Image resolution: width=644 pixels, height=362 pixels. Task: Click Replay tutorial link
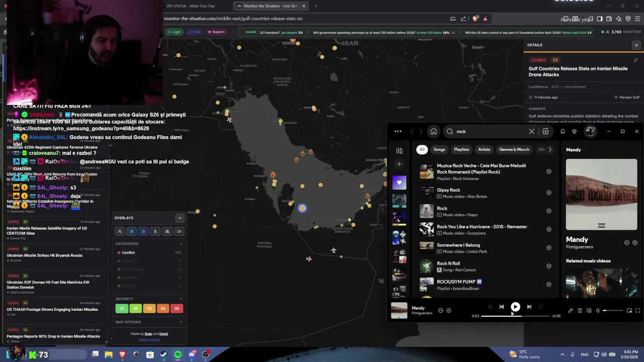149,339
